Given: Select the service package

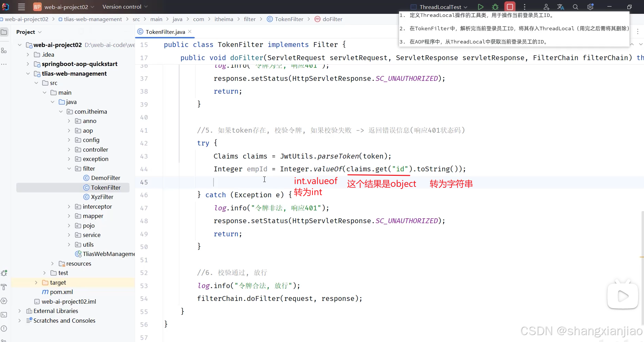Looking at the screenshot, I should pos(88,235).
